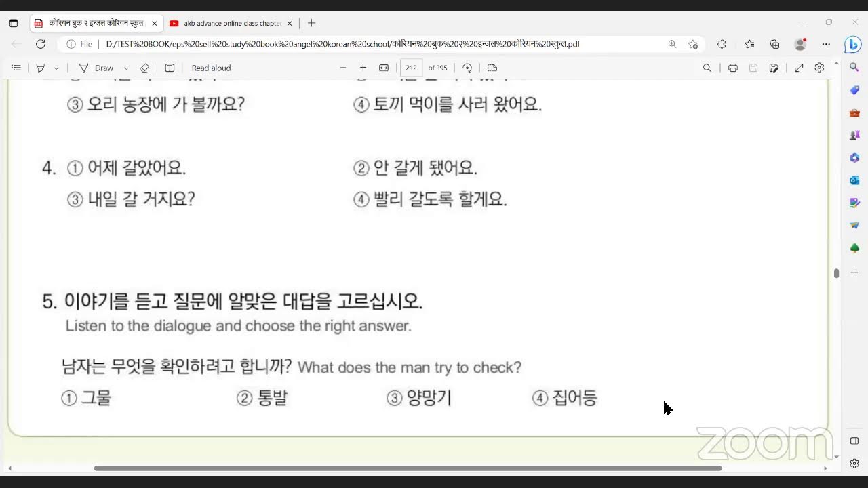Open sidebar settings gear at bottom
868x488 pixels.
point(854,464)
